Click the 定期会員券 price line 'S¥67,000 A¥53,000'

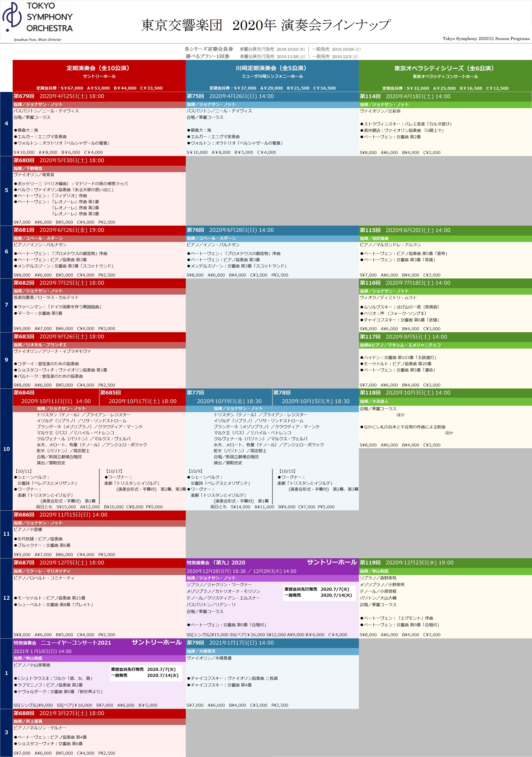[99, 88]
